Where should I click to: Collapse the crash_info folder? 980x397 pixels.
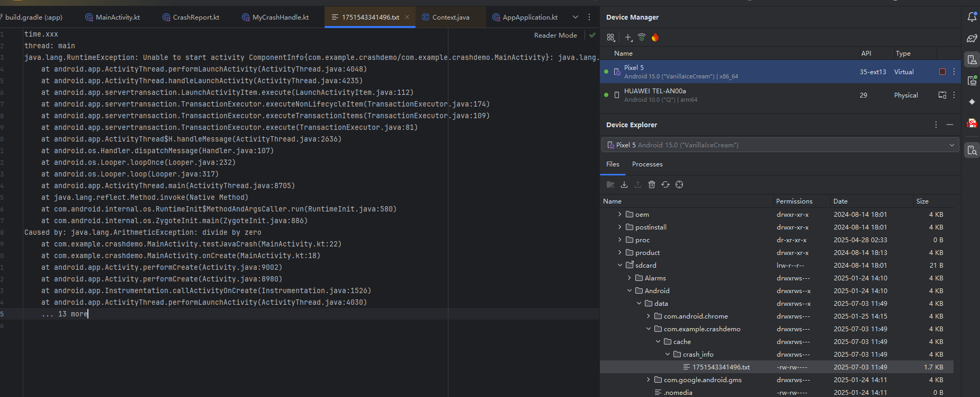pyautogui.click(x=667, y=354)
